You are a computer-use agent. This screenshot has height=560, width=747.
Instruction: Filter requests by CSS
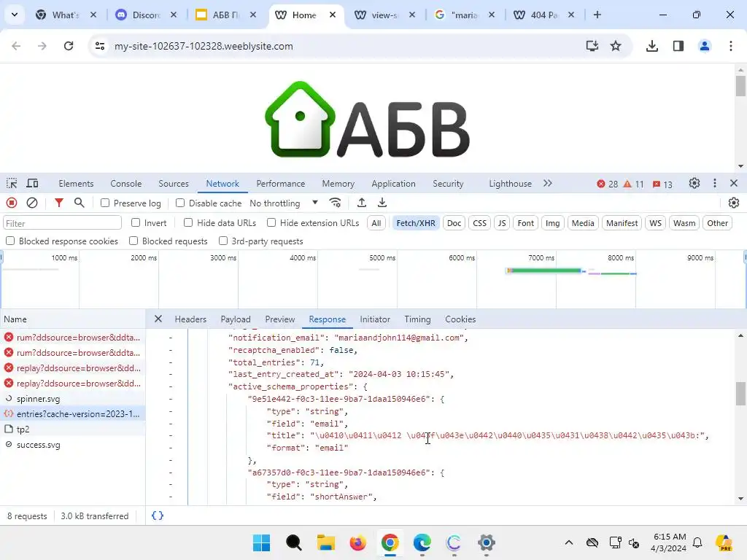tap(479, 223)
